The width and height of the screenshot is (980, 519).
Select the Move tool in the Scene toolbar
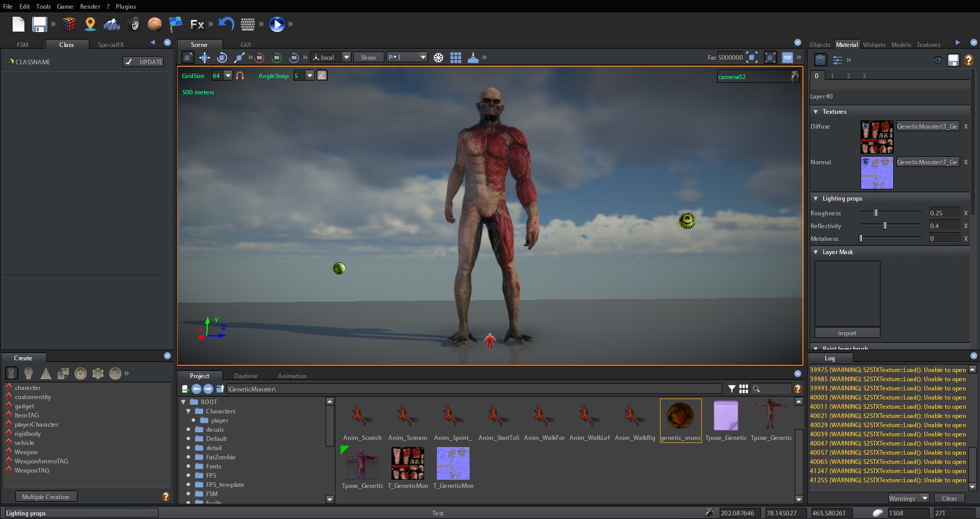click(x=204, y=57)
